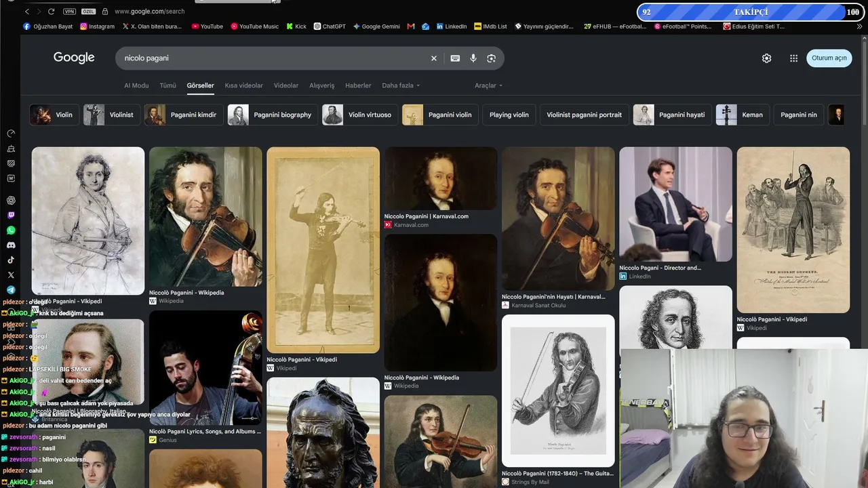Image resolution: width=868 pixels, height=488 pixels.
Task: Click the padlock site info icon
Action: [x=105, y=12]
